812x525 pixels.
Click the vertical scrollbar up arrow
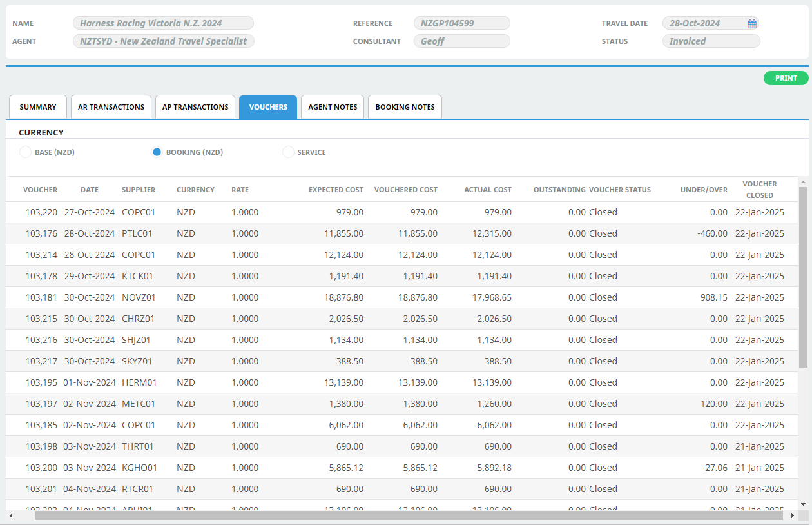803,182
